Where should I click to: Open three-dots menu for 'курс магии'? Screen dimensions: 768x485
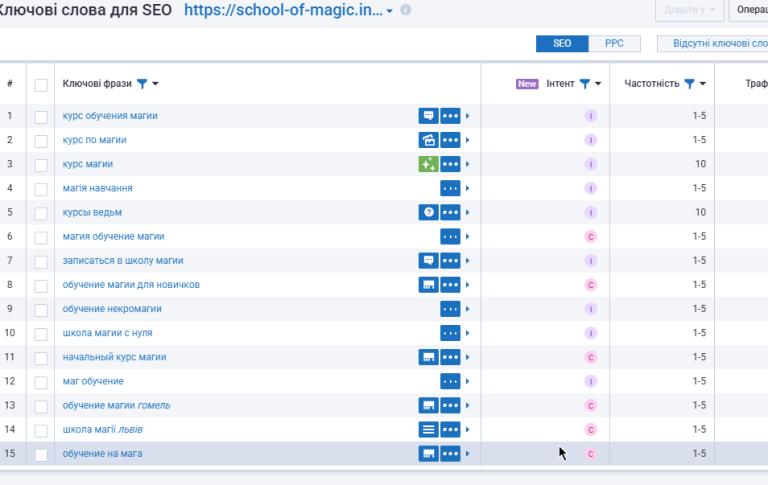[450, 164]
